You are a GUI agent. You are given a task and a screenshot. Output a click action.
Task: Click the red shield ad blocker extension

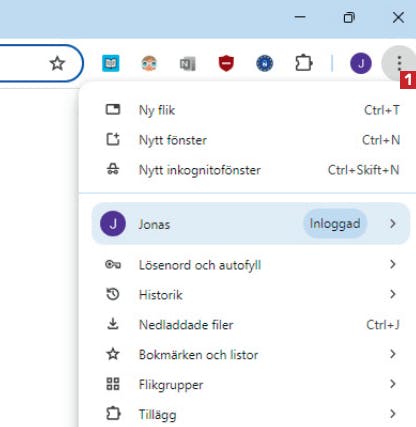point(226,63)
